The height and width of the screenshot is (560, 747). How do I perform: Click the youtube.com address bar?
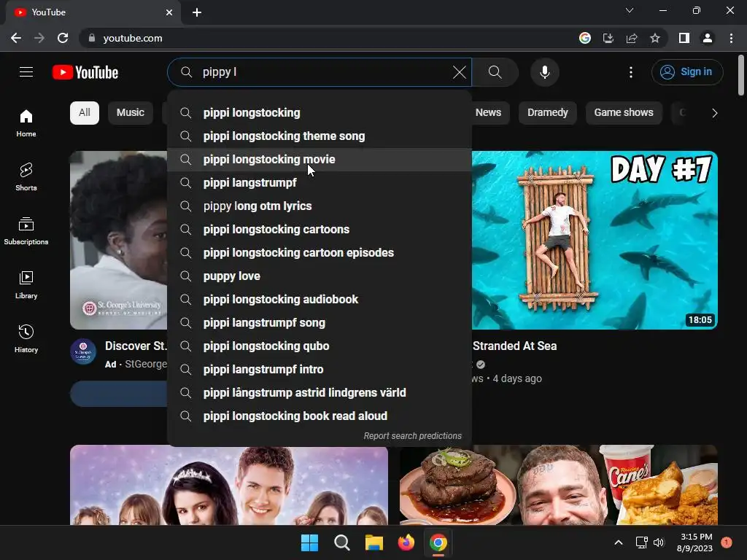click(329, 38)
